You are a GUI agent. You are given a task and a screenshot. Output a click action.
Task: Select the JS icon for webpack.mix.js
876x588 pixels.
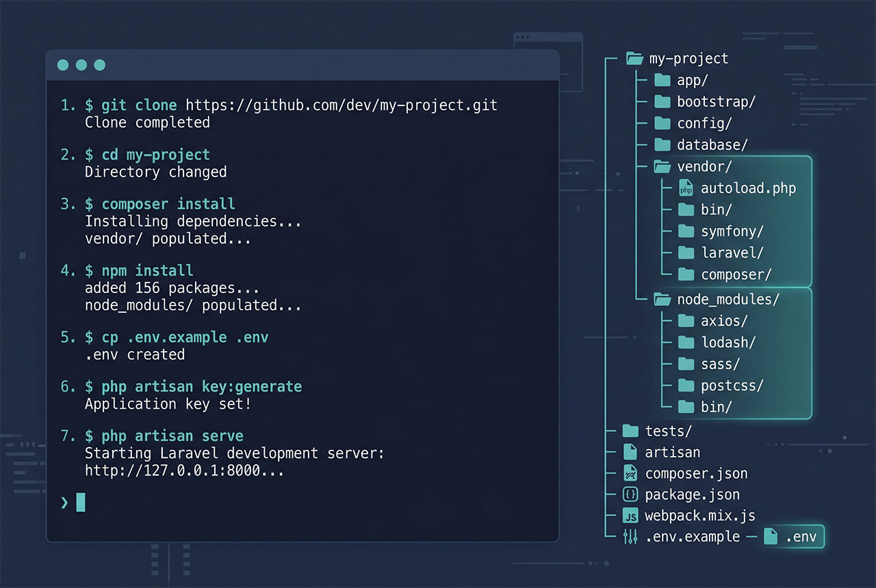pos(630,515)
